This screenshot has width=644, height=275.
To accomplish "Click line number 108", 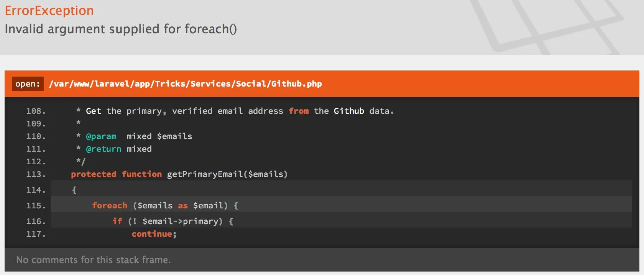I will [x=36, y=111].
